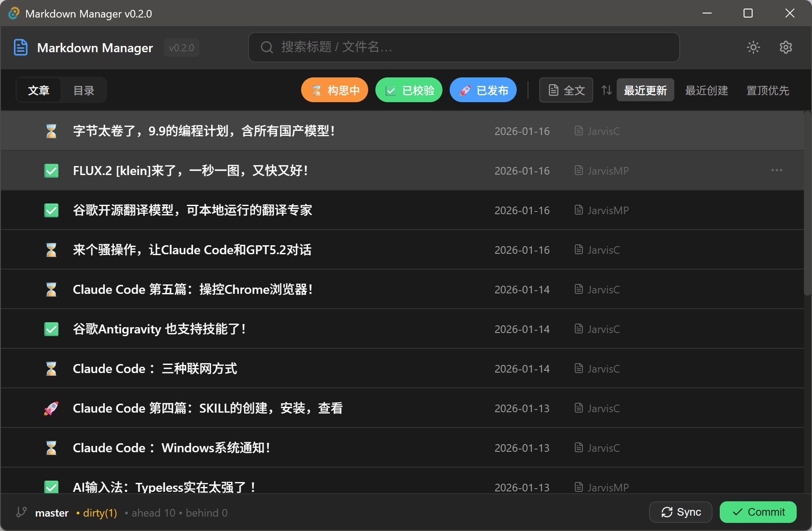Image resolution: width=812 pixels, height=531 pixels.
Task: Toggle the 已发布 status filter
Action: [x=483, y=90]
